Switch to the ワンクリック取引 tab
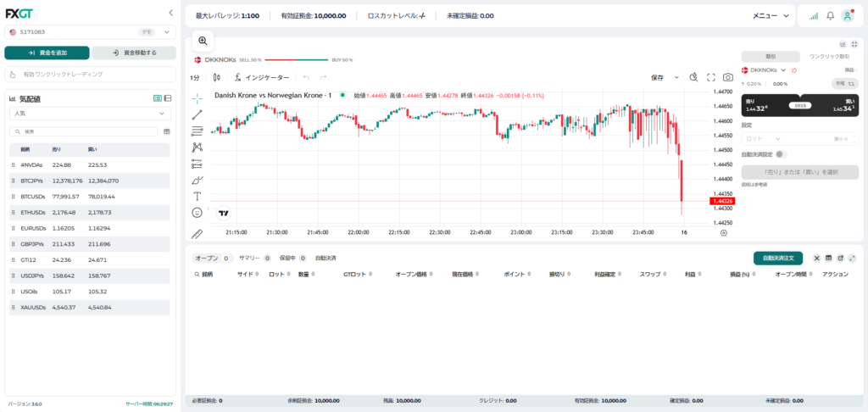Screen dimensions: 868x412 click(829, 57)
